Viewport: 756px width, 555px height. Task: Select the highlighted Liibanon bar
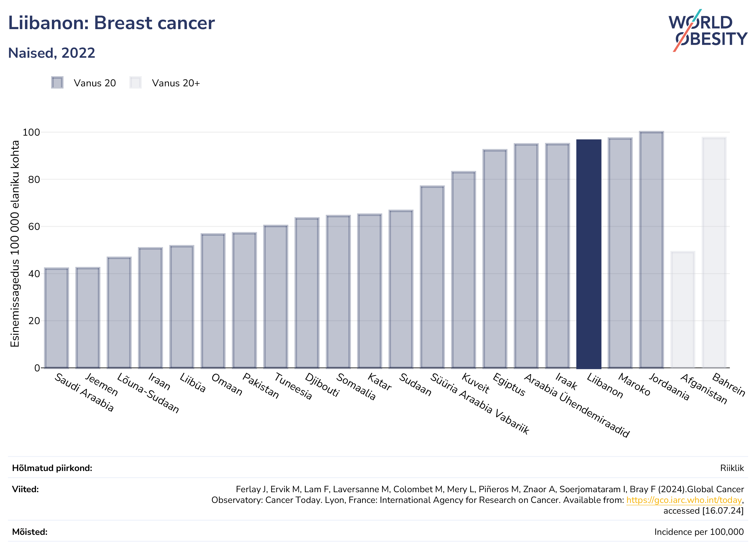589,254
